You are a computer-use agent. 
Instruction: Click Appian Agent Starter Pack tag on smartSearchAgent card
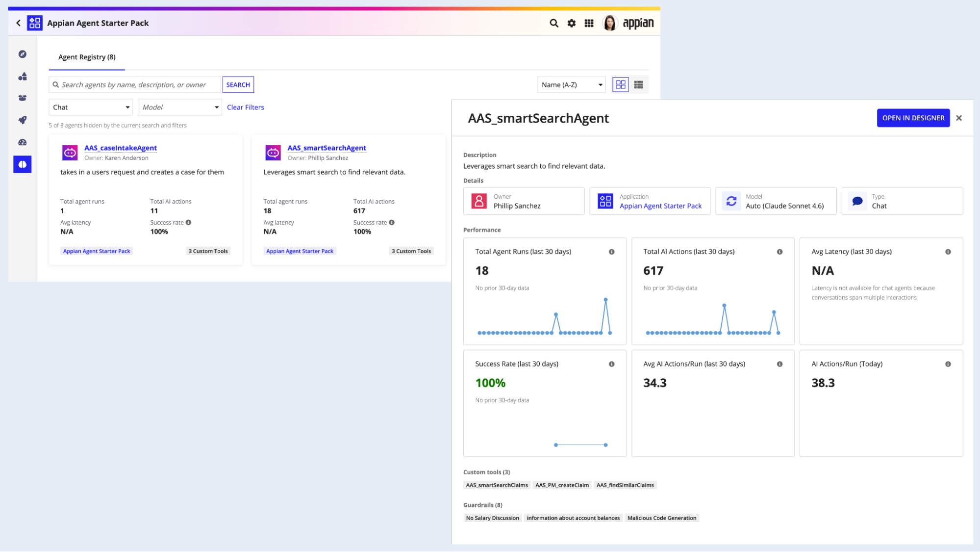(300, 251)
